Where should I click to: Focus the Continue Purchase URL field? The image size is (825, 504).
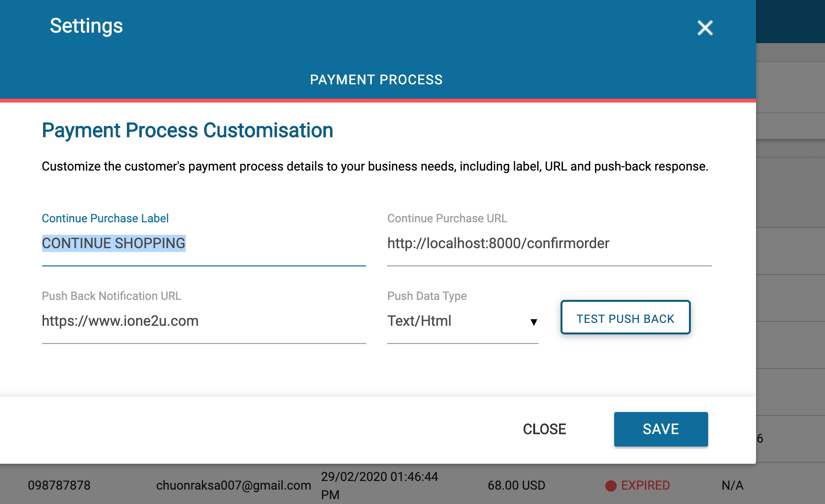pyautogui.click(x=549, y=243)
